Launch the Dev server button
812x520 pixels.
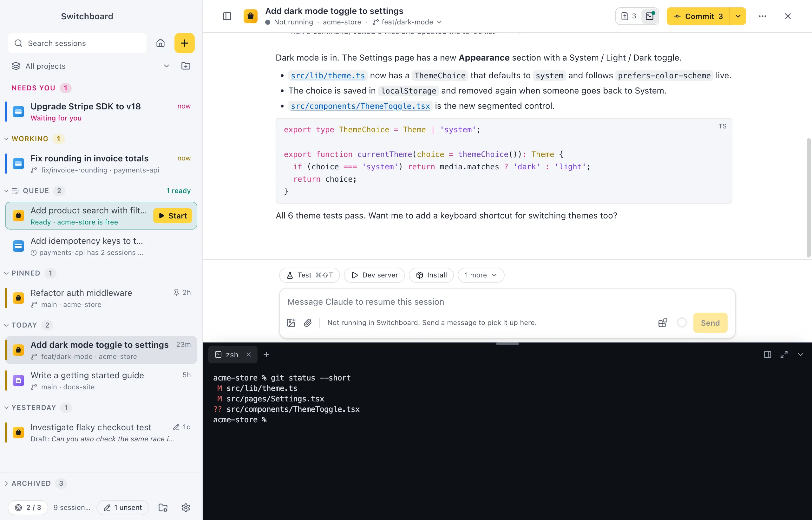374,275
